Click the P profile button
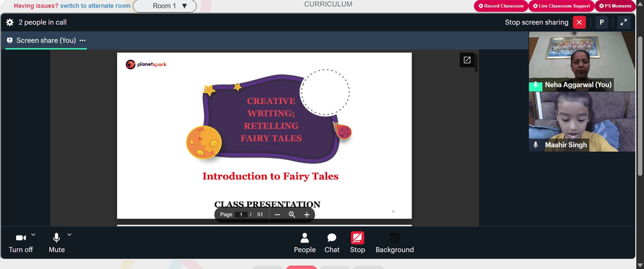 tap(601, 22)
